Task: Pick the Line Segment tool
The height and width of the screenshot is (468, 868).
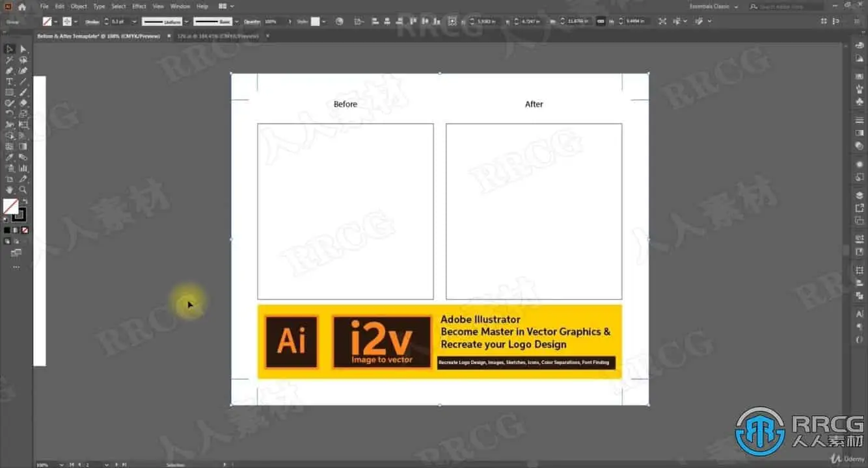Action: (x=23, y=82)
